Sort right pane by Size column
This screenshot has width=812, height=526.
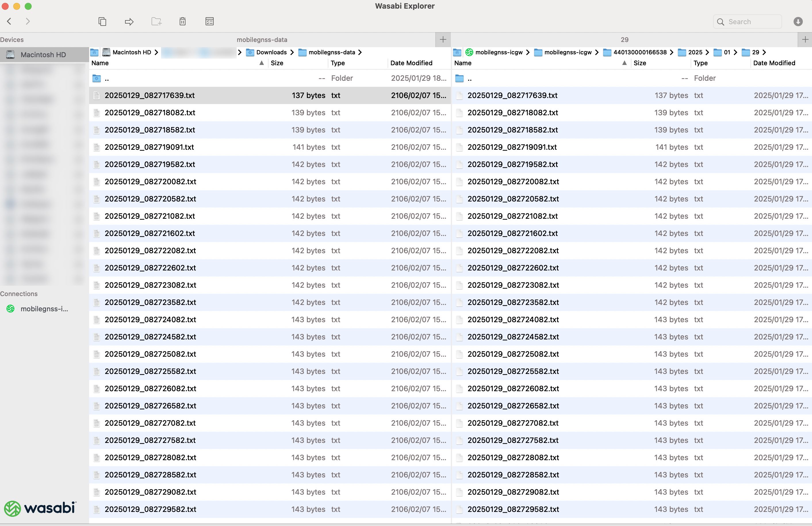(660, 63)
